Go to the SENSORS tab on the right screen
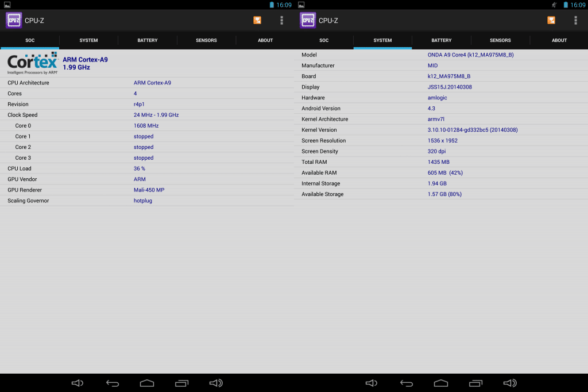Viewport: 588px width, 392px height. [x=500, y=40]
